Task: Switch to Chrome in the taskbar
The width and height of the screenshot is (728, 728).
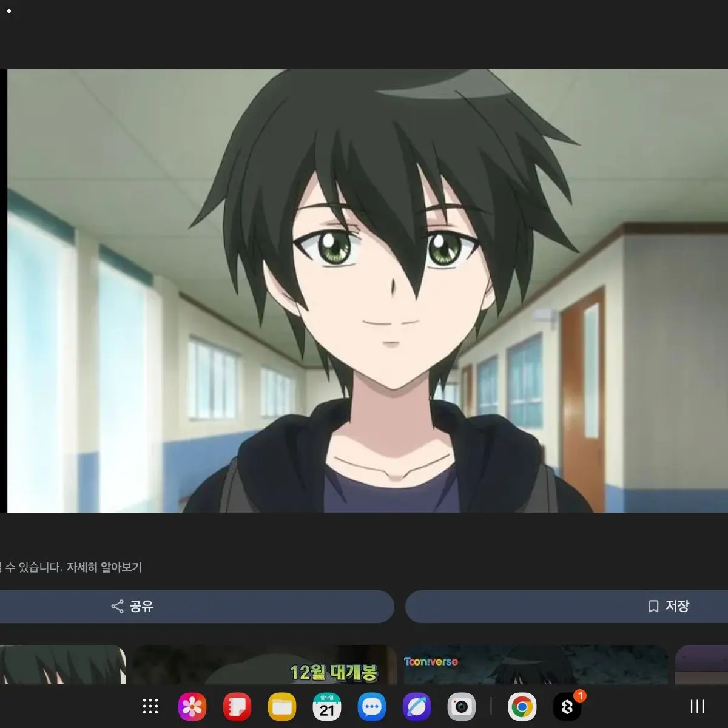Action: pyautogui.click(x=522, y=707)
